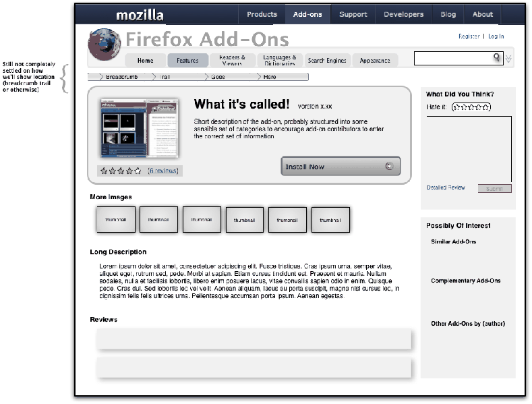This screenshot has width=532, height=404.
Task: Switch to the Features tab
Action: [187, 61]
